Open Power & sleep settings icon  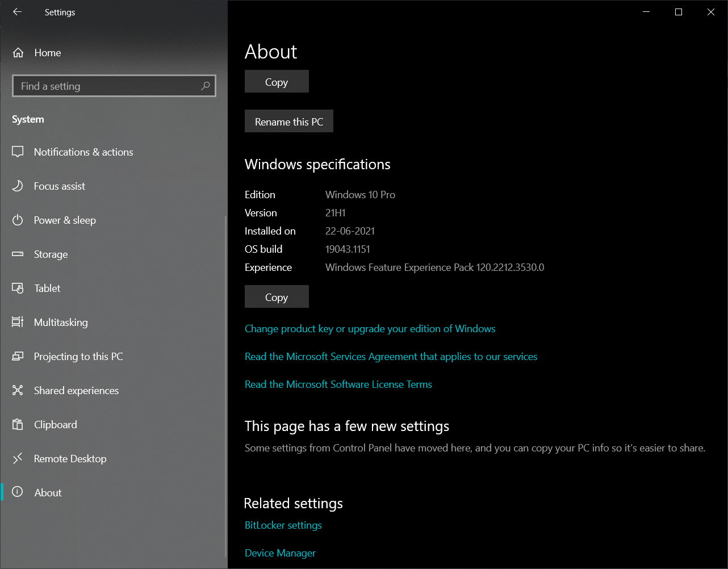point(18,220)
